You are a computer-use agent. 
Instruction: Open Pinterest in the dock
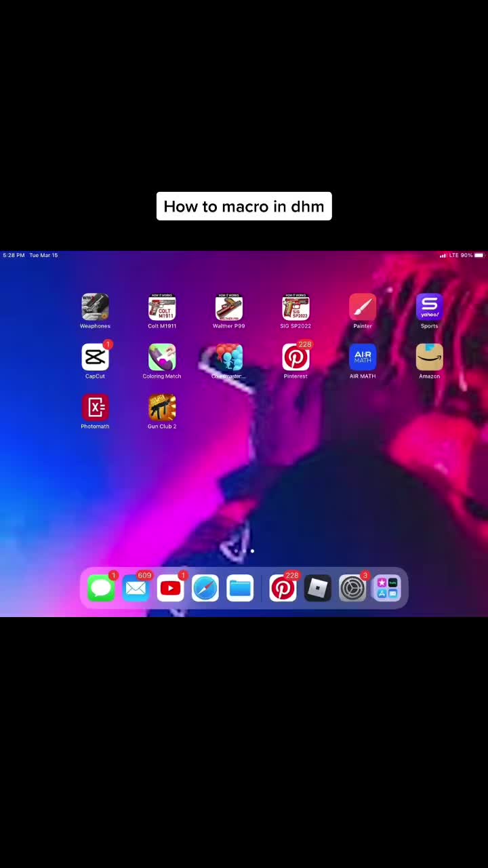(x=283, y=588)
